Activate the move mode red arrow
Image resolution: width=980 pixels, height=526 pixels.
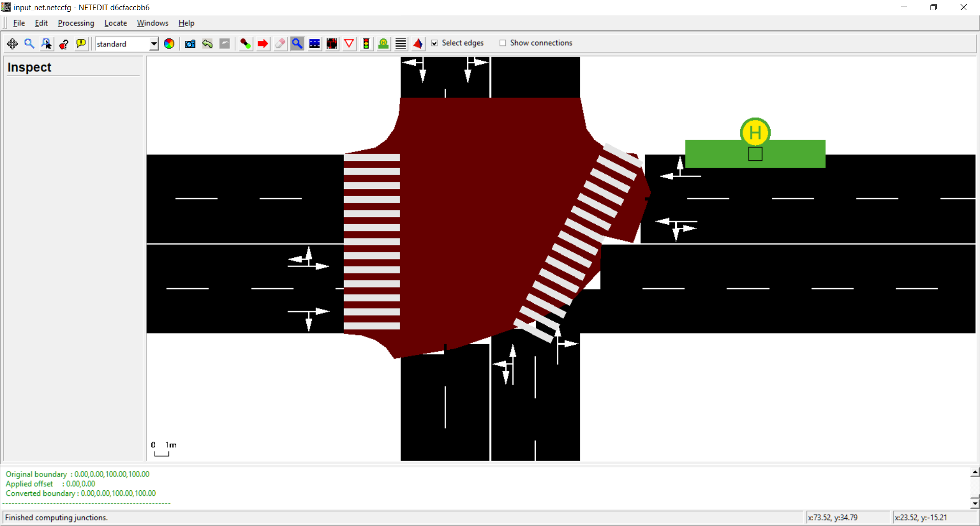263,44
